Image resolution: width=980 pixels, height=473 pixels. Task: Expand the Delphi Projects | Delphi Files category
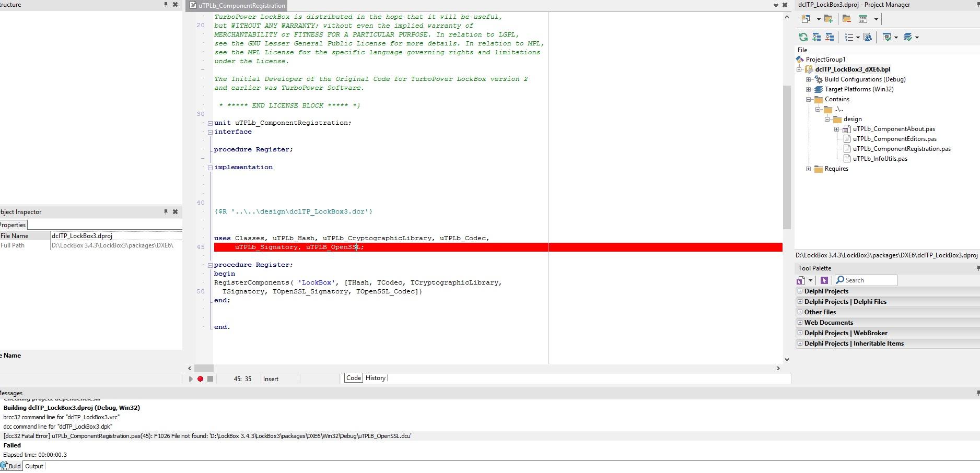tap(800, 302)
